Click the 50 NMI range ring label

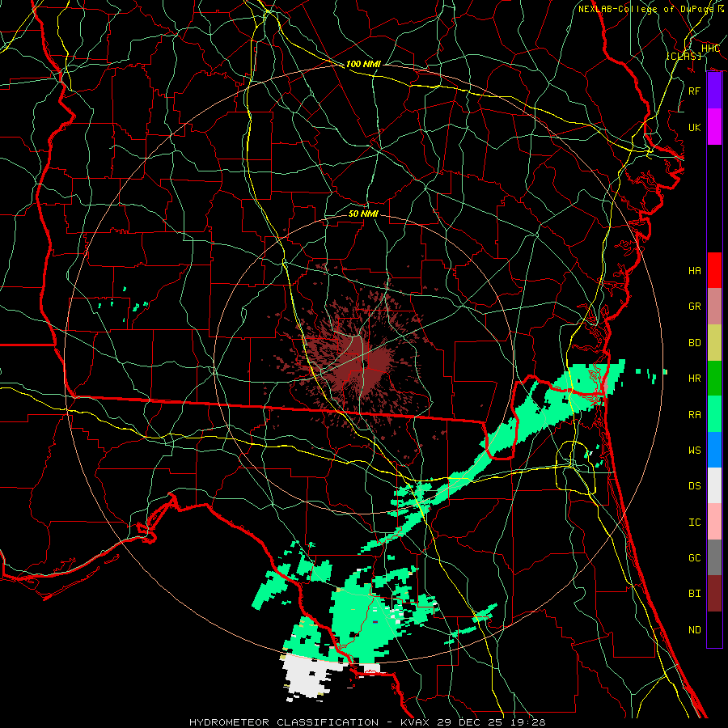pyautogui.click(x=363, y=214)
